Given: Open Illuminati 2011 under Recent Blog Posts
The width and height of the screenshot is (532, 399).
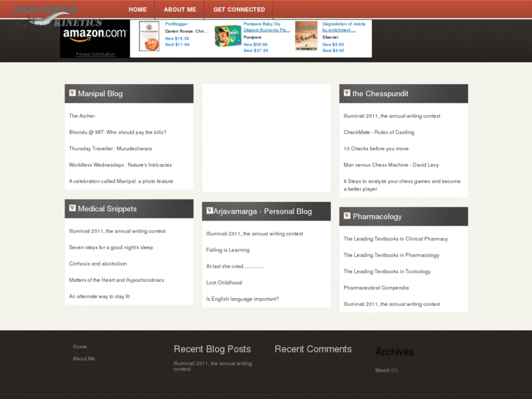Looking at the screenshot, I should point(213,366).
